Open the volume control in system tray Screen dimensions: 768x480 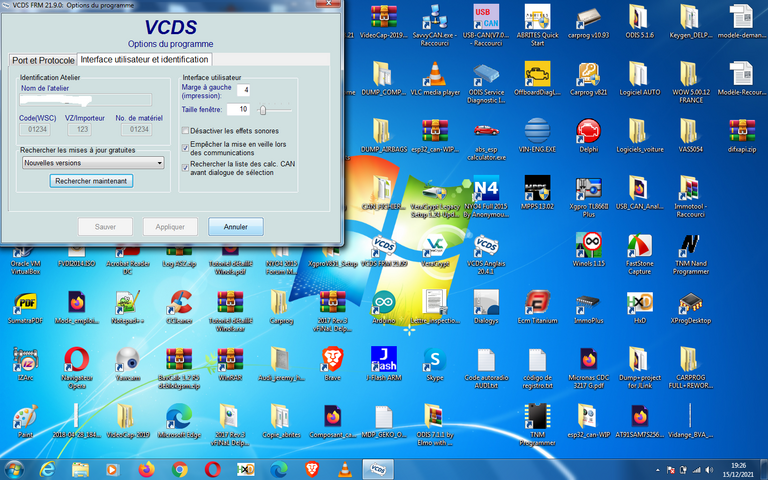[709, 470]
